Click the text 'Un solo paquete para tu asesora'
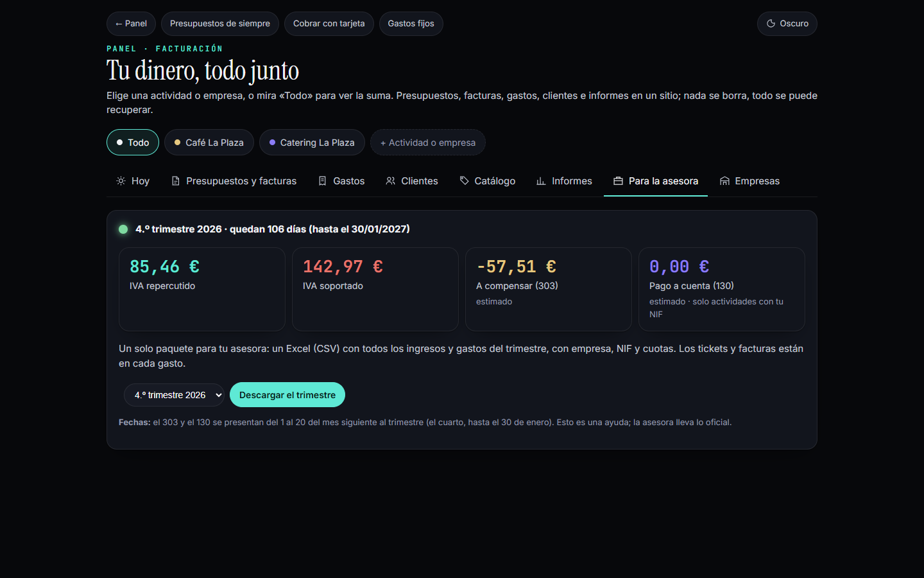Viewport: 924px width, 578px height. coord(194,349)
